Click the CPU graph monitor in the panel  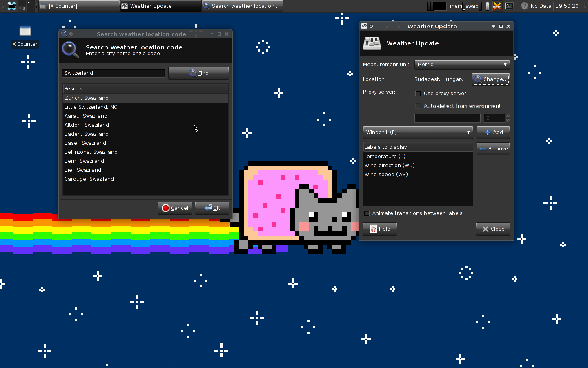coord(440,6)
